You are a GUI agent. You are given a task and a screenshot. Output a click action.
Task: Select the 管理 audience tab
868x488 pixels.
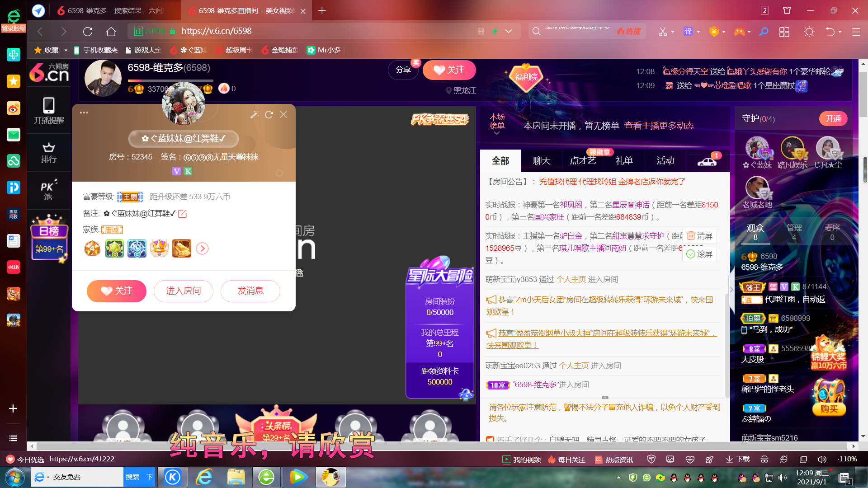pyautogui.click(x=794, y=232)
